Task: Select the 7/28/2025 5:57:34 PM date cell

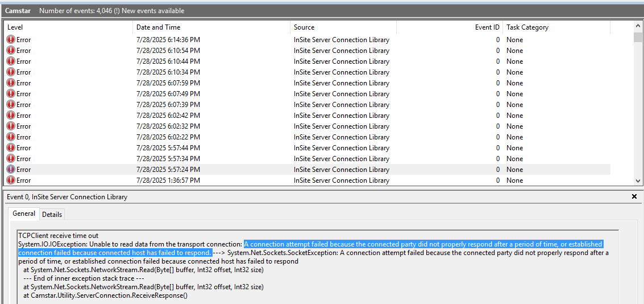Action: click(168, 158)
